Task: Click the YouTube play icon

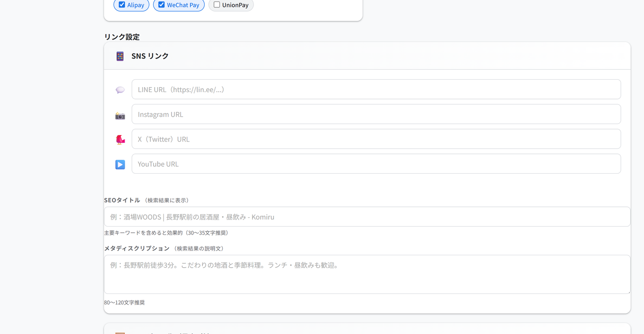Action: [120, 164]
